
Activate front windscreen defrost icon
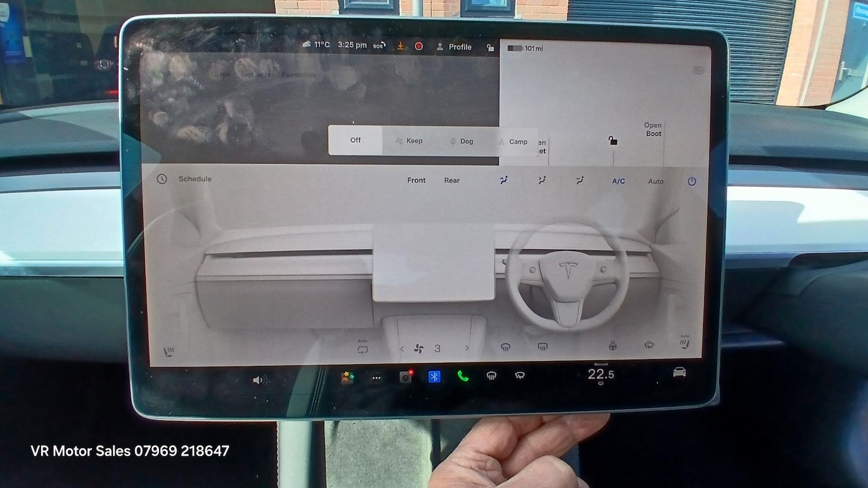click(x=491, y=376)
